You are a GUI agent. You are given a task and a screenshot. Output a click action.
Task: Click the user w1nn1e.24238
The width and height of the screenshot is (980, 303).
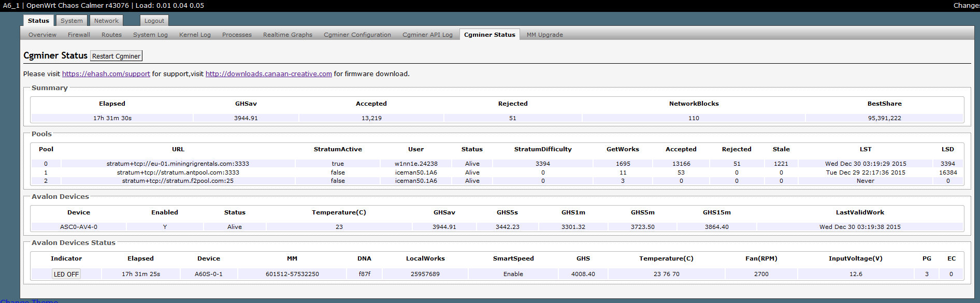[416, 164]
